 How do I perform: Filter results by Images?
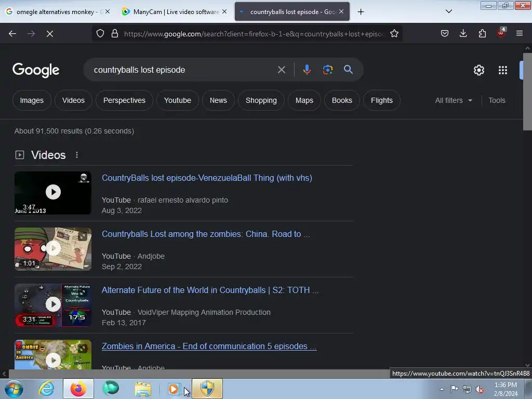click(32, 100)
